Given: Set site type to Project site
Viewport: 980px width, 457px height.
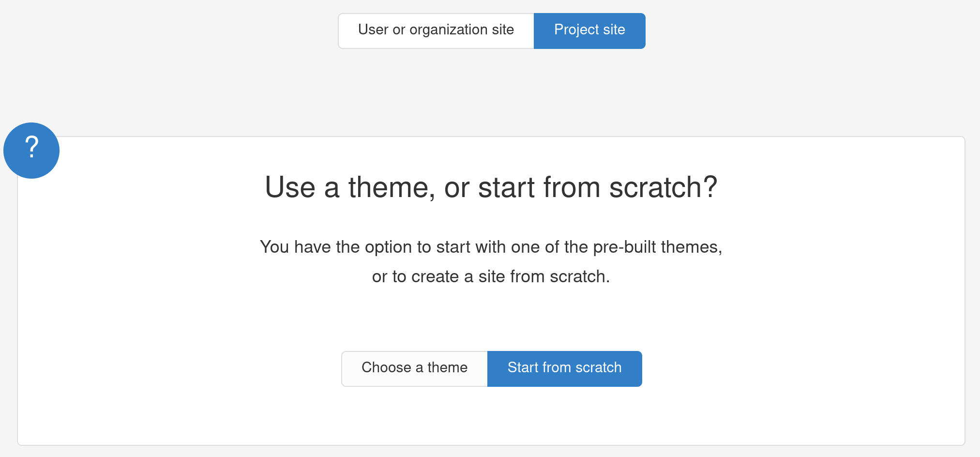Looking at the screenshot, I should [589, 30].
